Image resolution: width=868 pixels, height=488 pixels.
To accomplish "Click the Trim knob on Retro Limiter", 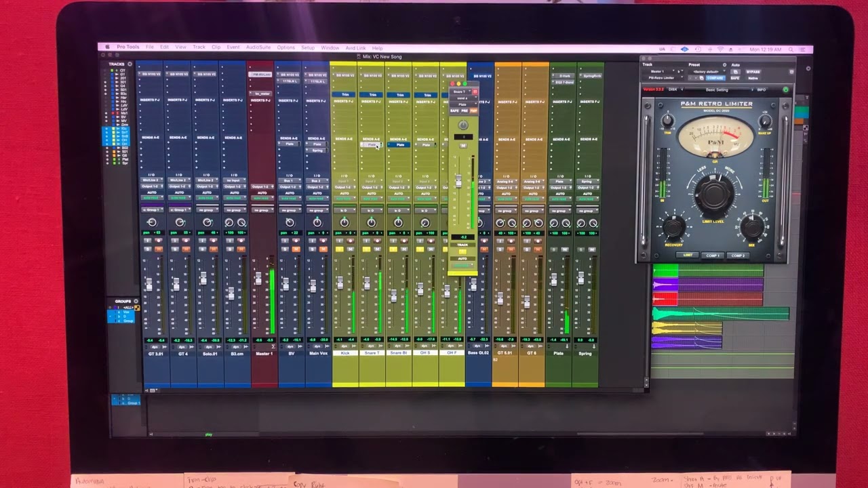I will pos(667,121).
